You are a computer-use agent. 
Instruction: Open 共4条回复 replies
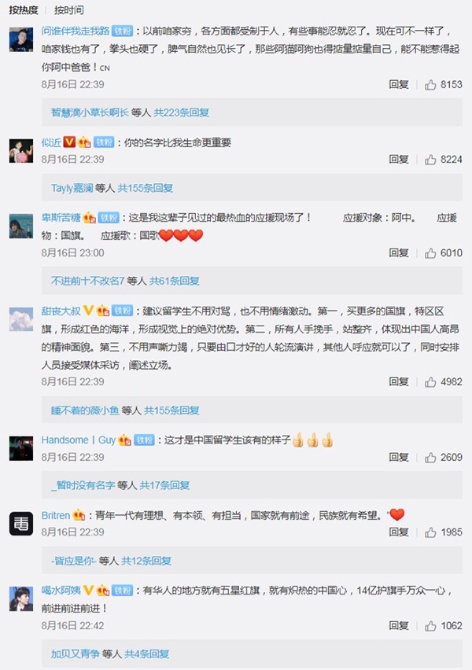click(x=147, y=654)
